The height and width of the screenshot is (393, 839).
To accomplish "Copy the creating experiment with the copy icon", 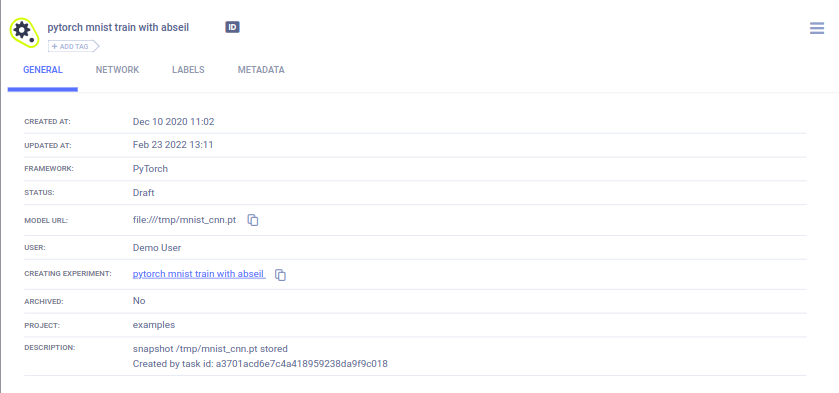I will tap(280, 275).
